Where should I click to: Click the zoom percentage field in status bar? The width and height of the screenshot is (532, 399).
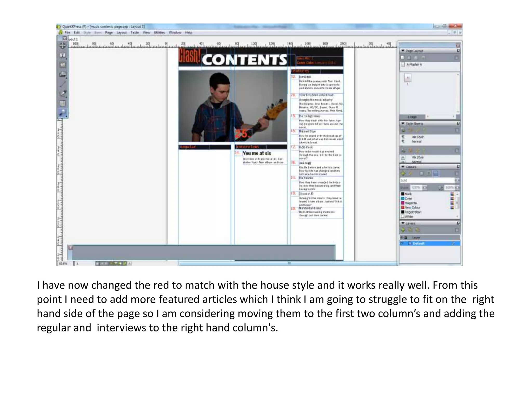pyautogui.click(x=63, y=263)
